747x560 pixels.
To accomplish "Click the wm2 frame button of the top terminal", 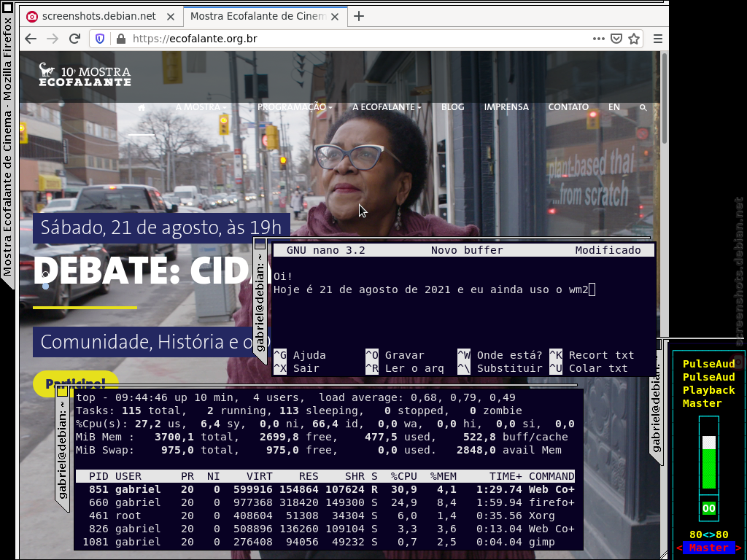I will pos(63,392).
